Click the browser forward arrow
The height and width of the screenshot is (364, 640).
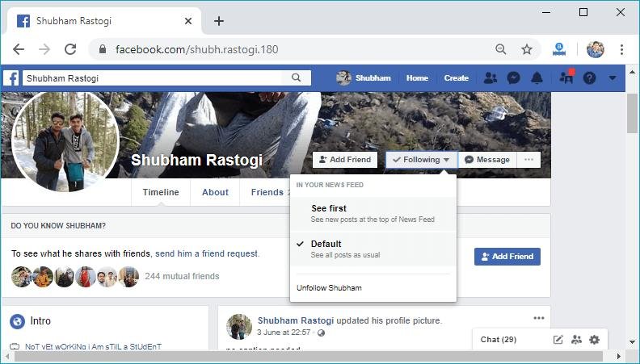click(44, 49)
